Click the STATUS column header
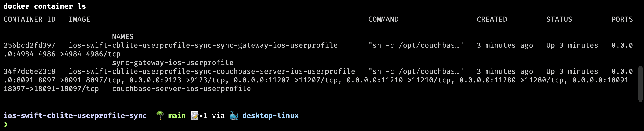 (x=559, y=19)
